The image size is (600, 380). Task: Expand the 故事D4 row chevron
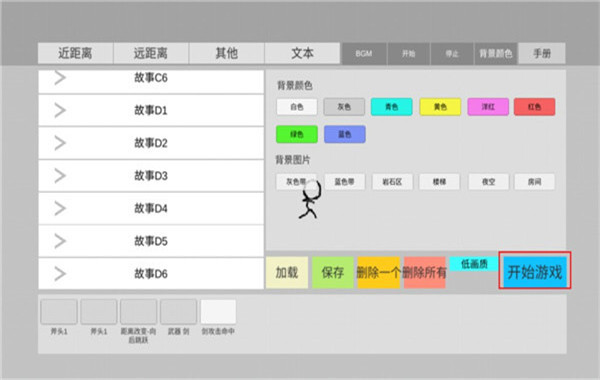tap(60, 209)
